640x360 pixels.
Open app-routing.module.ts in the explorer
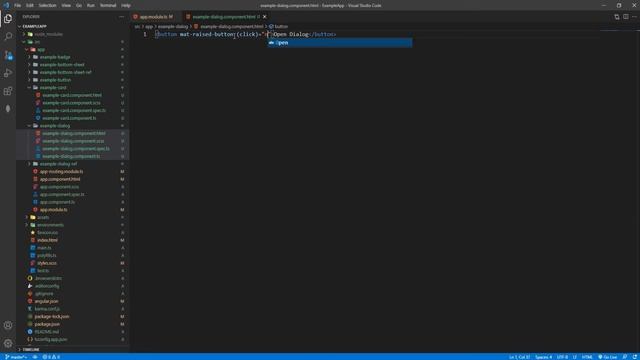(61, 171)
